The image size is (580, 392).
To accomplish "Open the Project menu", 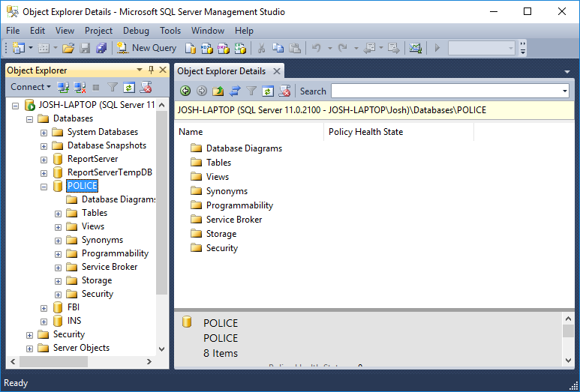I will click(99, 31).
